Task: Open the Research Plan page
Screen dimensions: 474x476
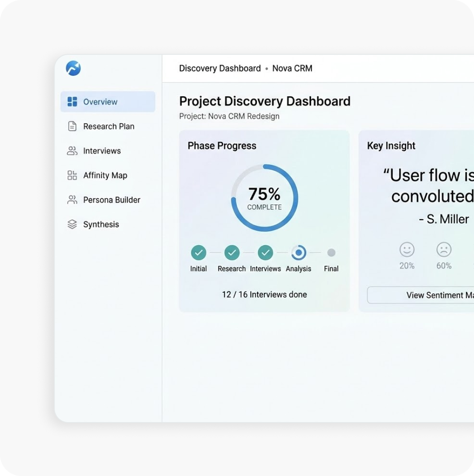Action: click(108, 126)
